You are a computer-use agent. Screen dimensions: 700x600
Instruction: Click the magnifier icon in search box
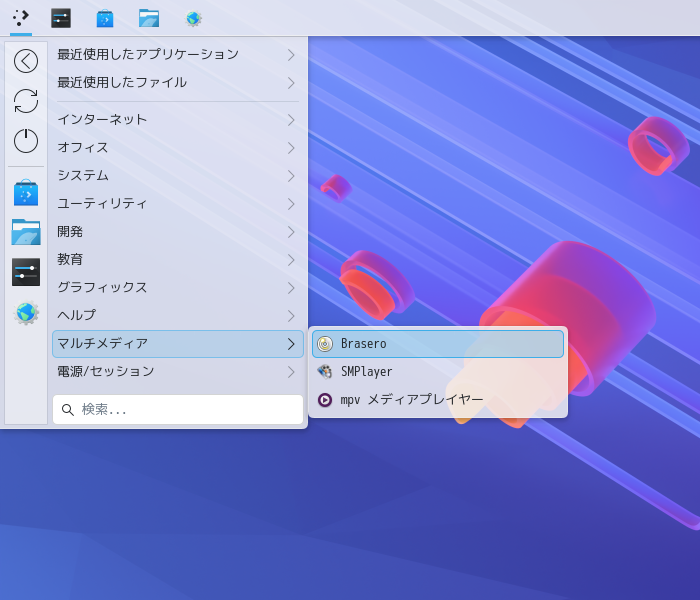point(67,409)
